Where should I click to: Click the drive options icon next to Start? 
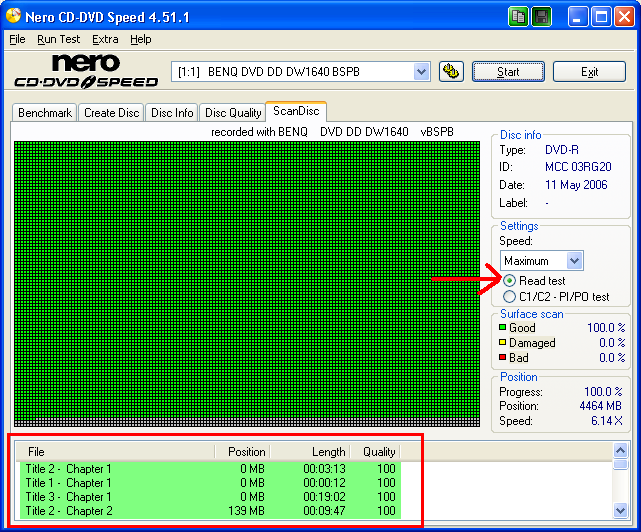451,72
